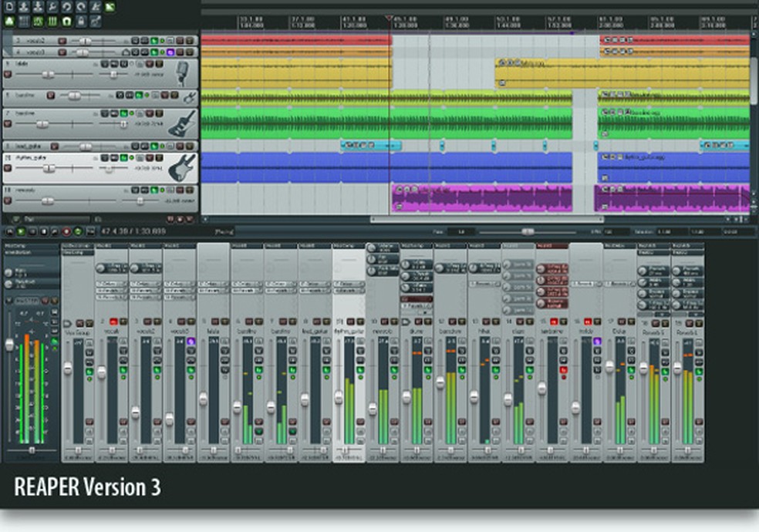Toggle snapping with the magnet toolbar icon
This screenshot has height=532, width=759.
coord(66,20)
